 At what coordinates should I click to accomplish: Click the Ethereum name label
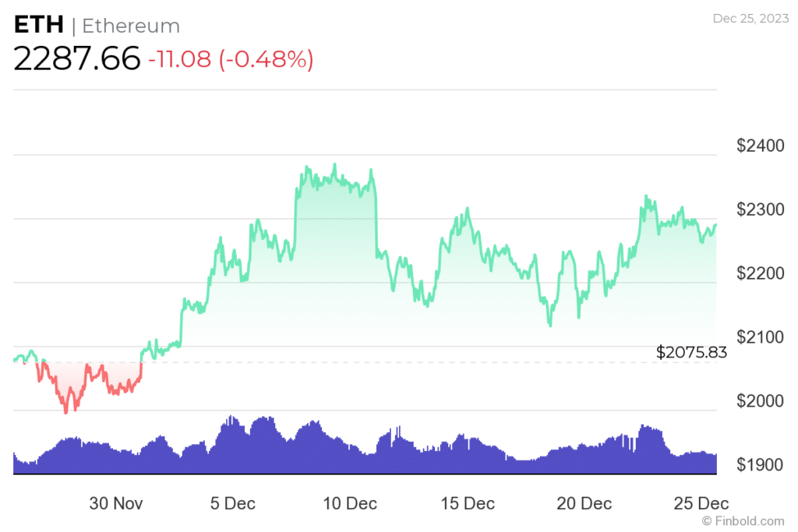click(131, 26)
